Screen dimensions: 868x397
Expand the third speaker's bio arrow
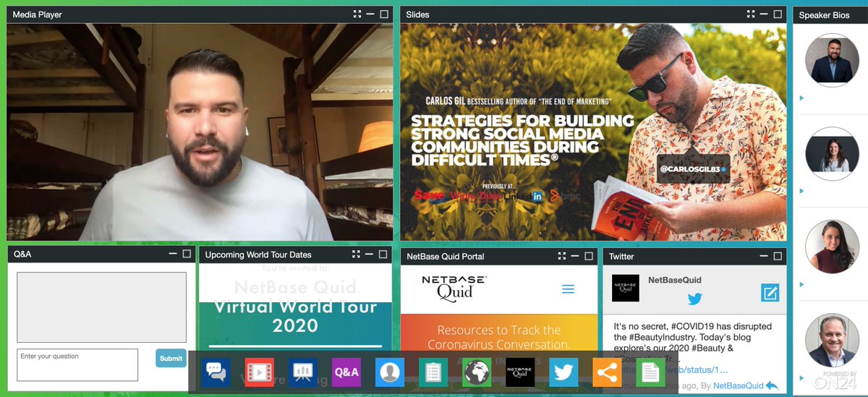coord(801,285)
